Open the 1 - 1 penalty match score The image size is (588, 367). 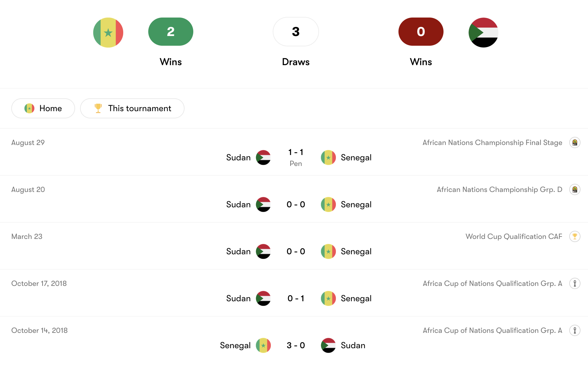[x=296, y=152]
